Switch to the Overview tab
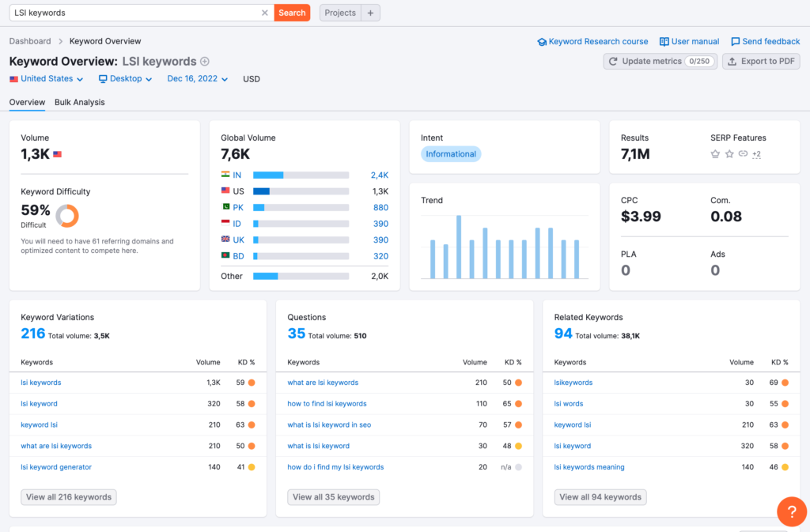 (27, 102)
